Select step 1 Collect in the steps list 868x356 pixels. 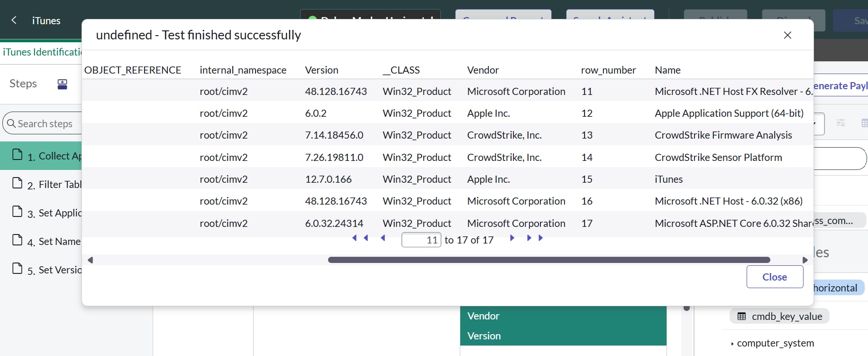pyautogui.click(x=41, y=156)
